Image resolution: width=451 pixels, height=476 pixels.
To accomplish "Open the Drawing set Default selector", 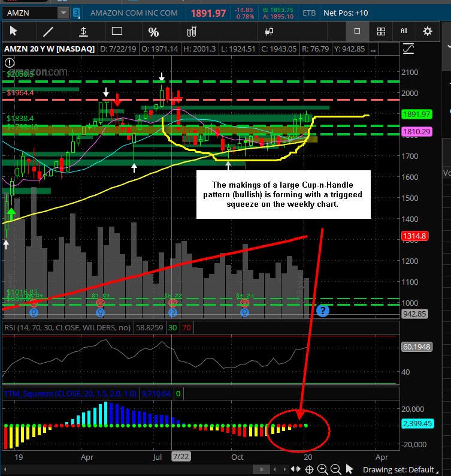I will [x=400, y=469].
